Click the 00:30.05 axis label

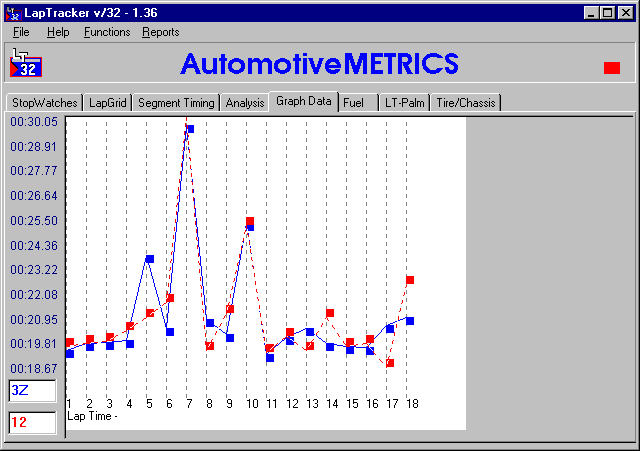click(34, 122)
